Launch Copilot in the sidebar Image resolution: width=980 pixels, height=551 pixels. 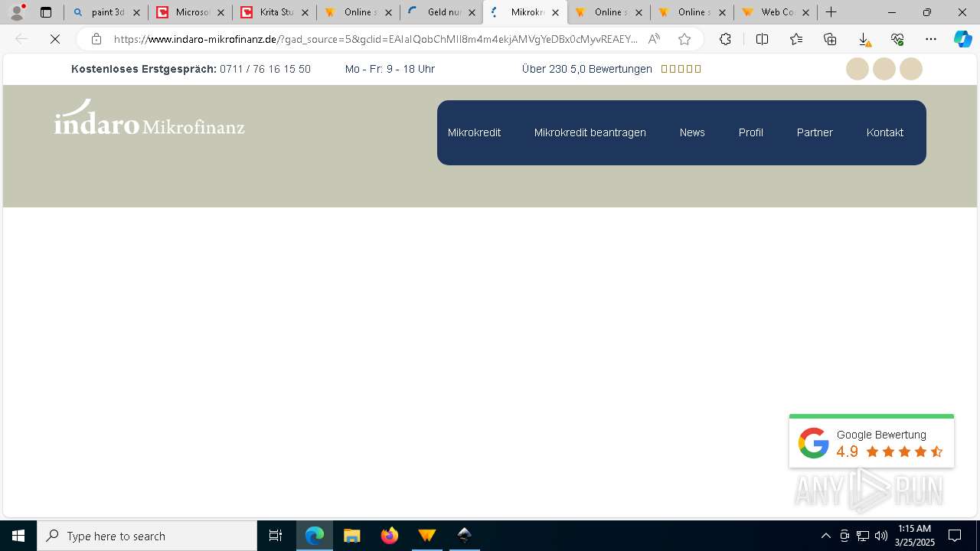tap(963, 39)
